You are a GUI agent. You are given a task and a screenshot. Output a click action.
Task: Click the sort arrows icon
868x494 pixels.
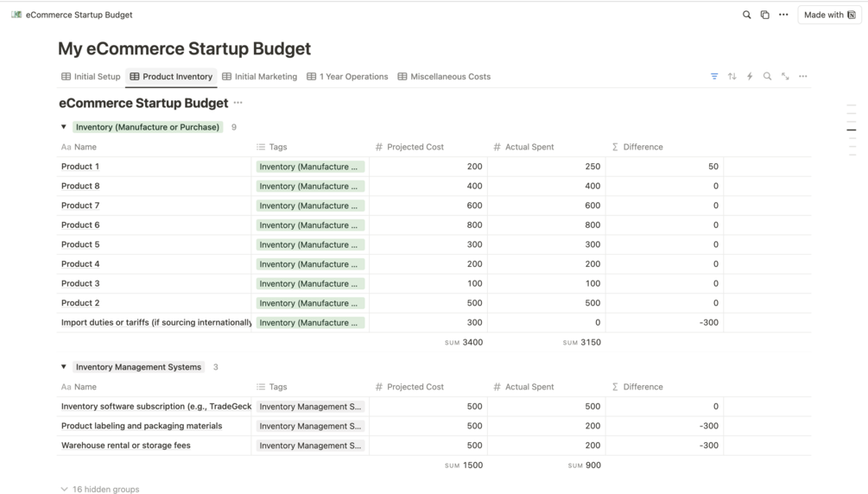[x=732, y=77]
